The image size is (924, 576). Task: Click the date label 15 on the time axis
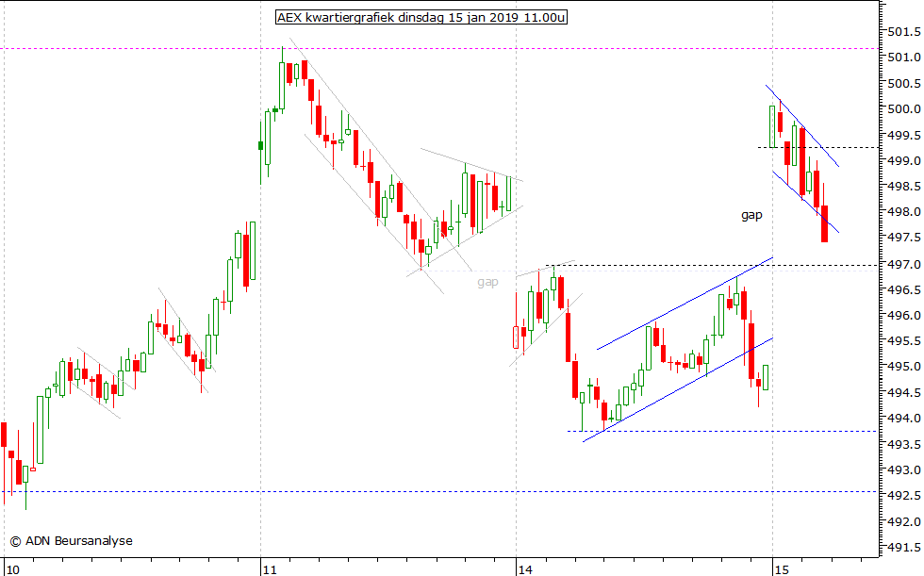[x=782, y=569]
